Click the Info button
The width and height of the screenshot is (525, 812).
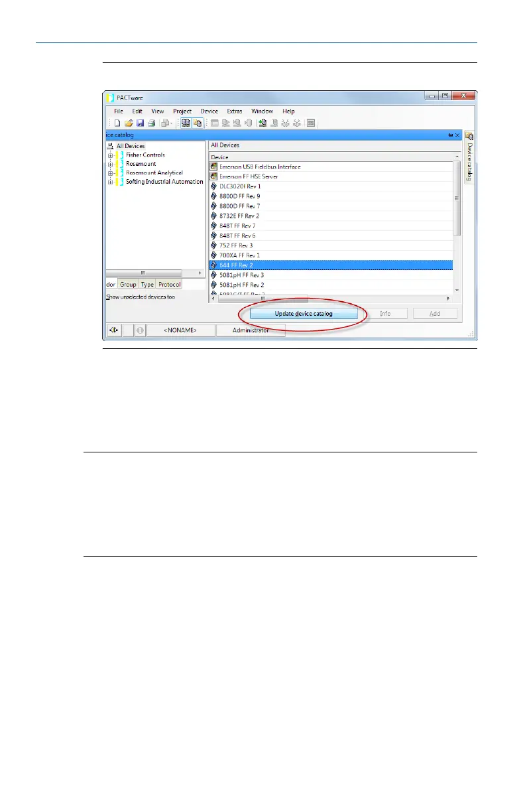pyautogui.click(x=385, y=314)
